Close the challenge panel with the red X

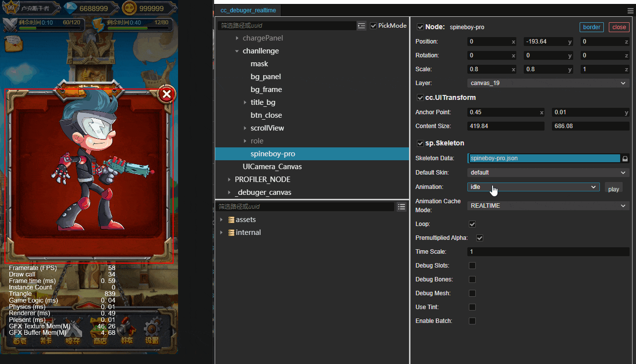pyautogui.click(x=167, y=94)
